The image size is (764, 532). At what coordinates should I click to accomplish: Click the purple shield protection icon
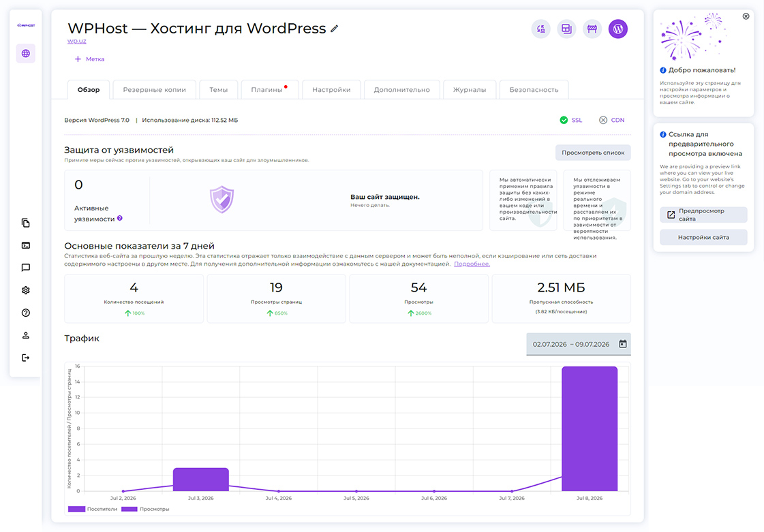pyautogui.click(x=221, y=200)
